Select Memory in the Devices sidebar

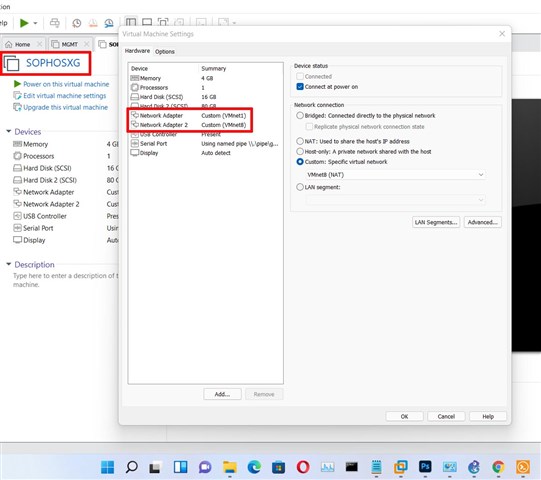pos(35,144)
